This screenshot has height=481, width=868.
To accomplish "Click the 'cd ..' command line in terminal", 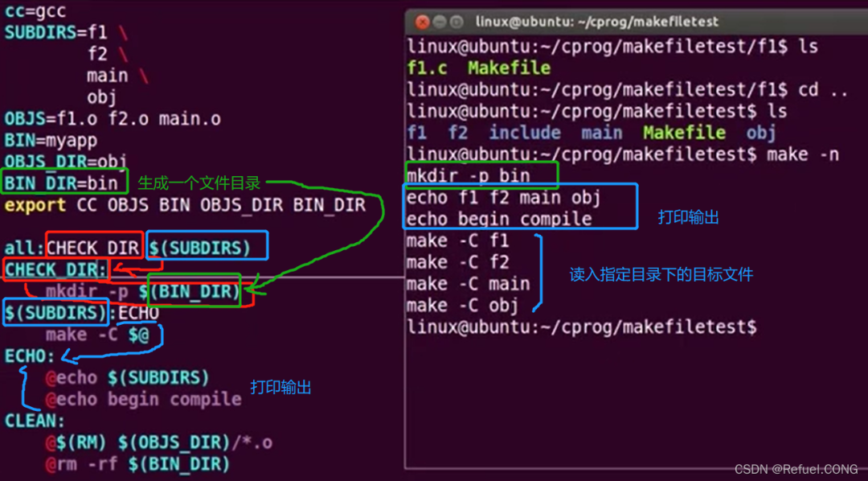I will pos(627,90).
